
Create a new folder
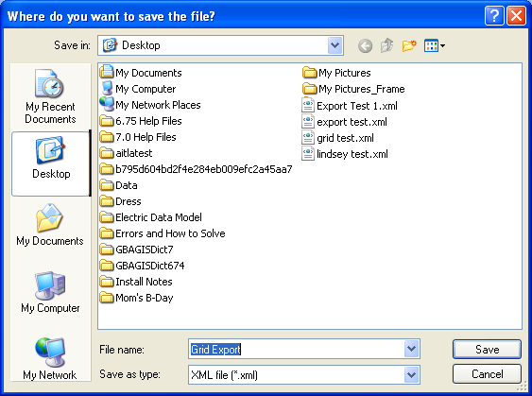(409, 45)
